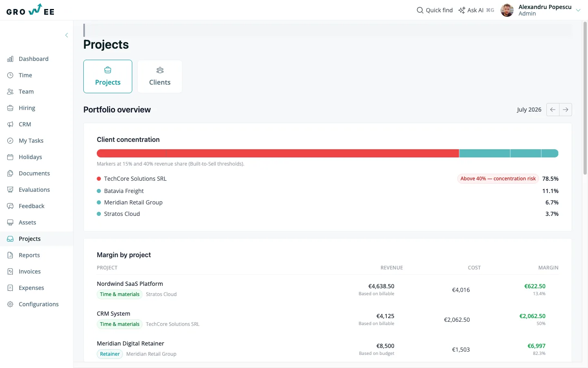Select the Projects tab label

coord(108,82)
